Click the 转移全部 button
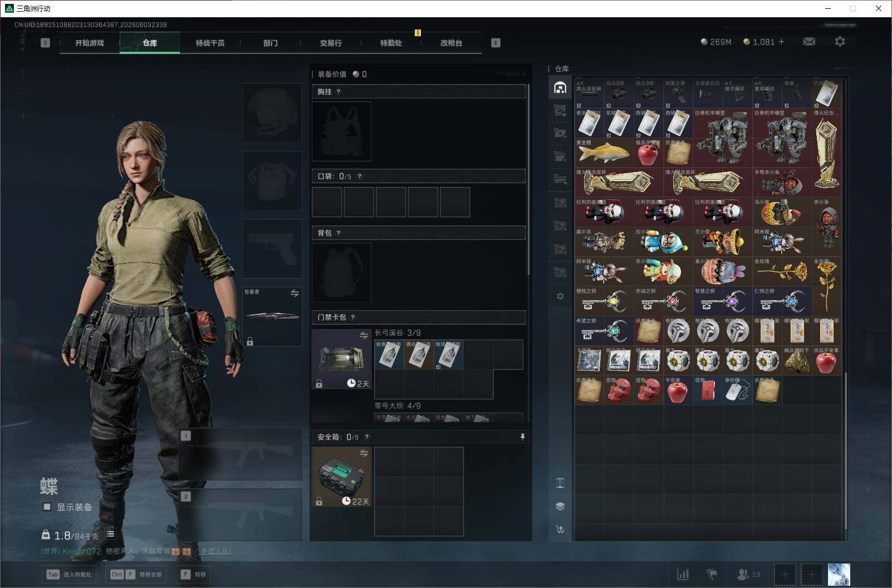Image resolution: width=892 pixels, height=588 pixels. [x=136, y=575]
